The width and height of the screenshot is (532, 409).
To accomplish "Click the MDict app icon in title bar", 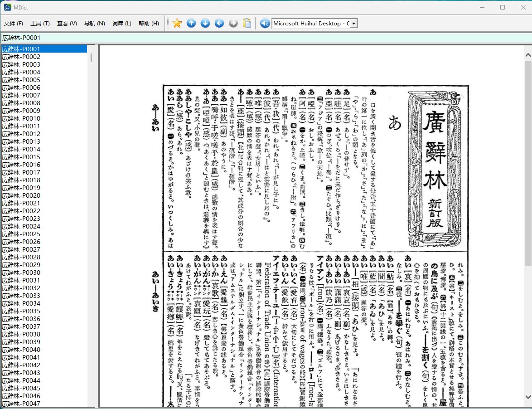I will click(7, 7).
